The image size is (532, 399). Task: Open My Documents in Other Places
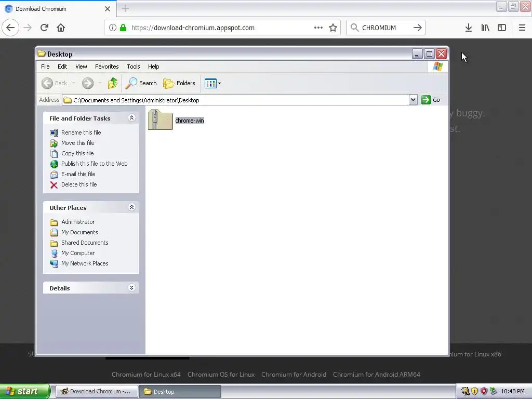tap(79, 232)
